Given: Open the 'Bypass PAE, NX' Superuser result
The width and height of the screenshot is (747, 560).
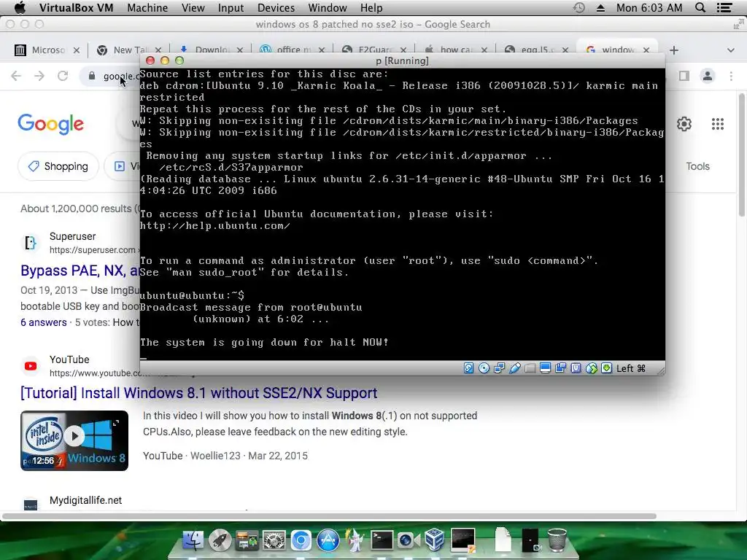Looking at the screenshot, I should point(80,271).
